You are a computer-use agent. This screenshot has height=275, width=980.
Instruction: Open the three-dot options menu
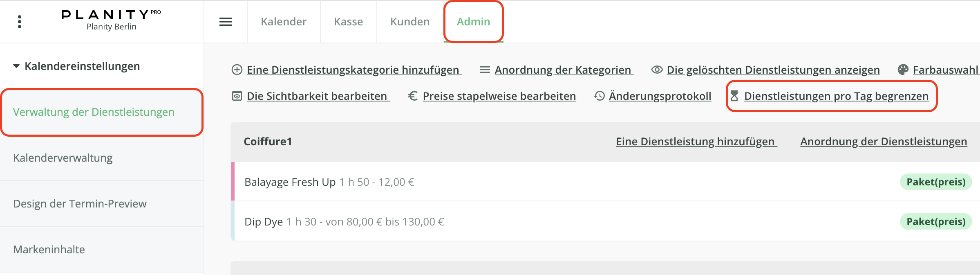point(19,22)
